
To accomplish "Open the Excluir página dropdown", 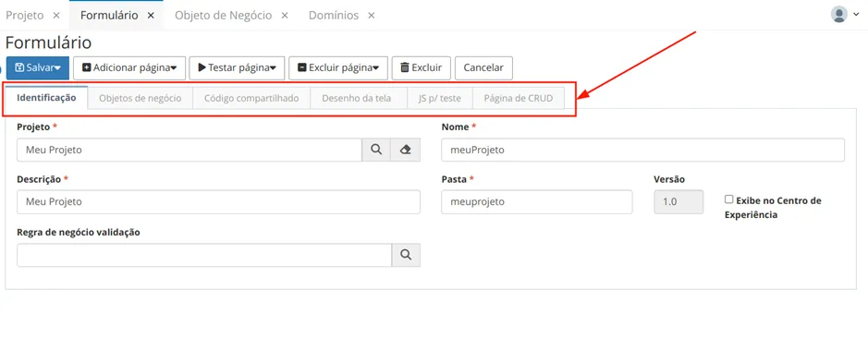I will [338, 68].
